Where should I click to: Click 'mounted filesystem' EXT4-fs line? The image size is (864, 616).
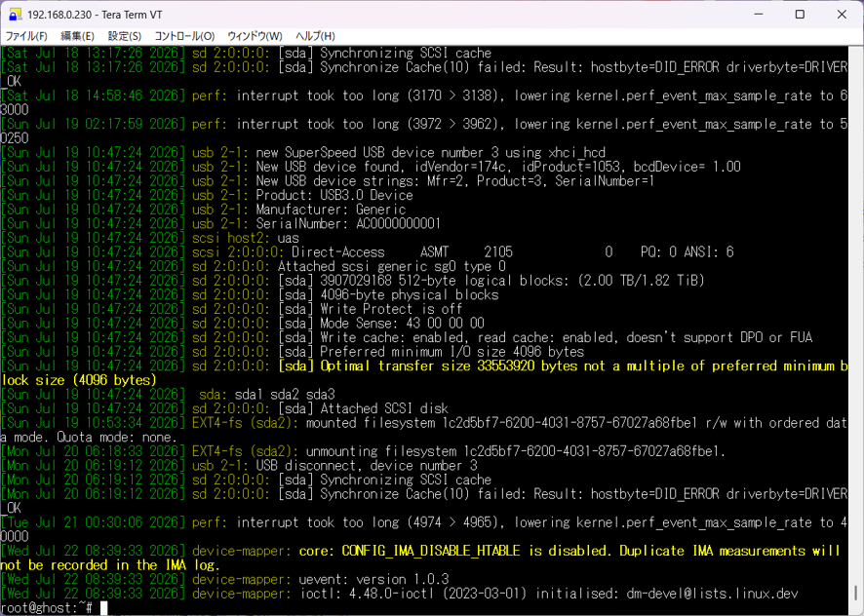click(423, 430)
